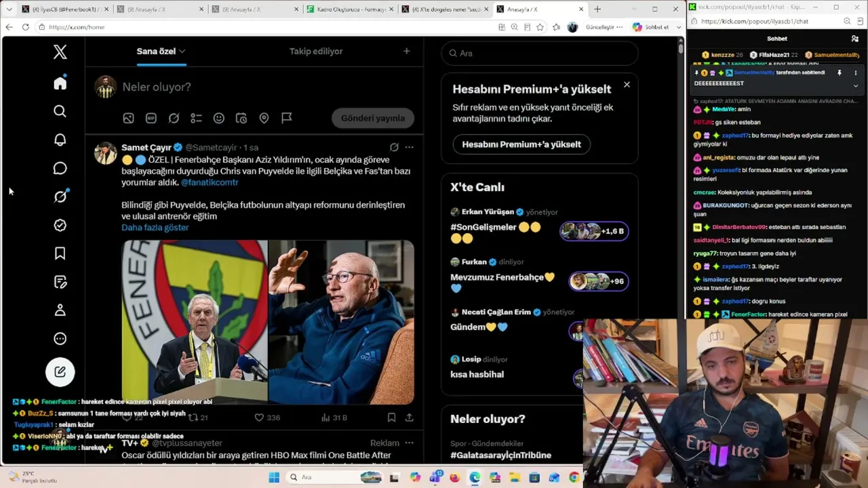This screenshot has width=868, height=488.
Task: Switch to X'te döngeles browser tab
Action: click(x=444, y=9)
